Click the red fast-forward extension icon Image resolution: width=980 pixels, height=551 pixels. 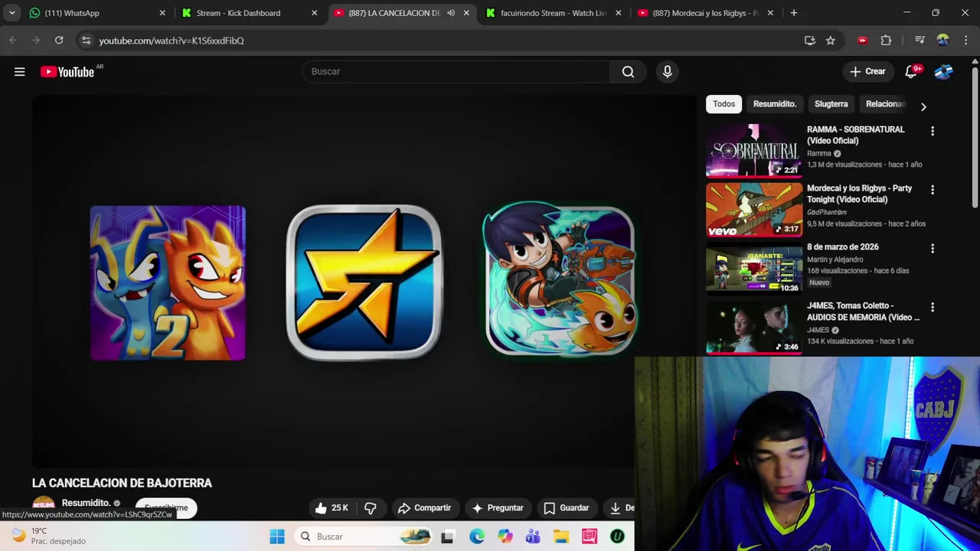863,41
